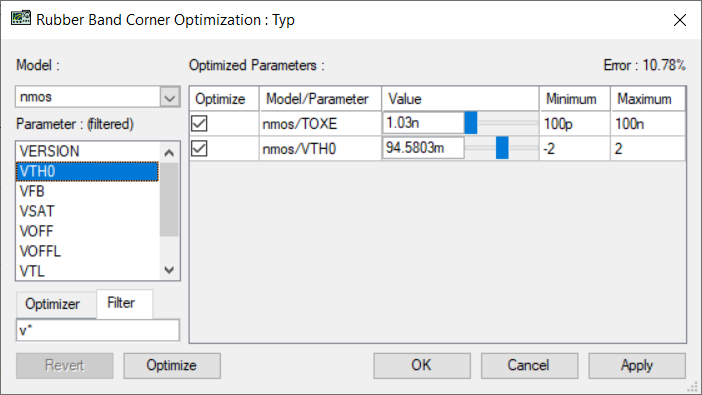
Task: Click the Maximum column header
Action: coord(648,99)
